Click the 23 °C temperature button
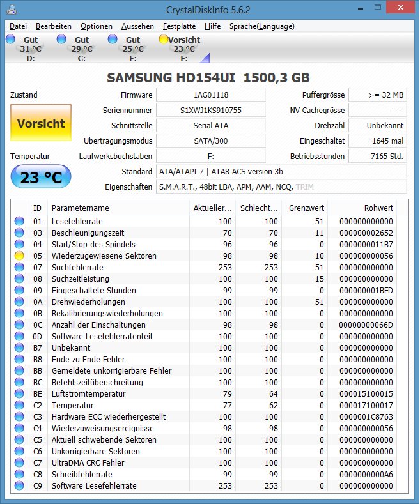Viewport: 420px width, 504px height. [x=41, y=177]
